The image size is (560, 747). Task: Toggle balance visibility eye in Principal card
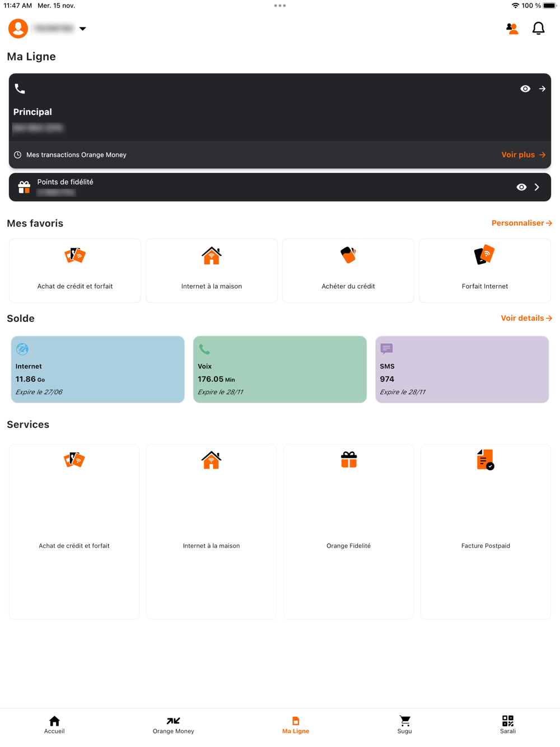[x=525, y=88]
